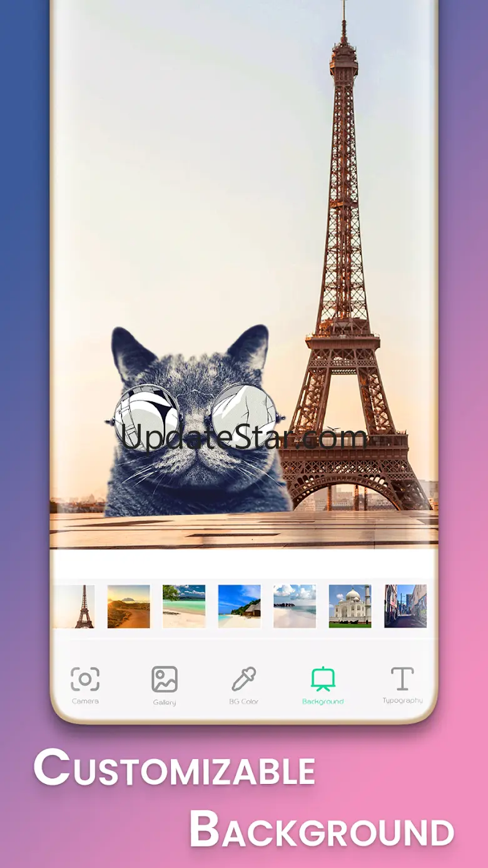Choose the Taj Mahal background thumbnail
488x868 pixels.
(350, 606)
